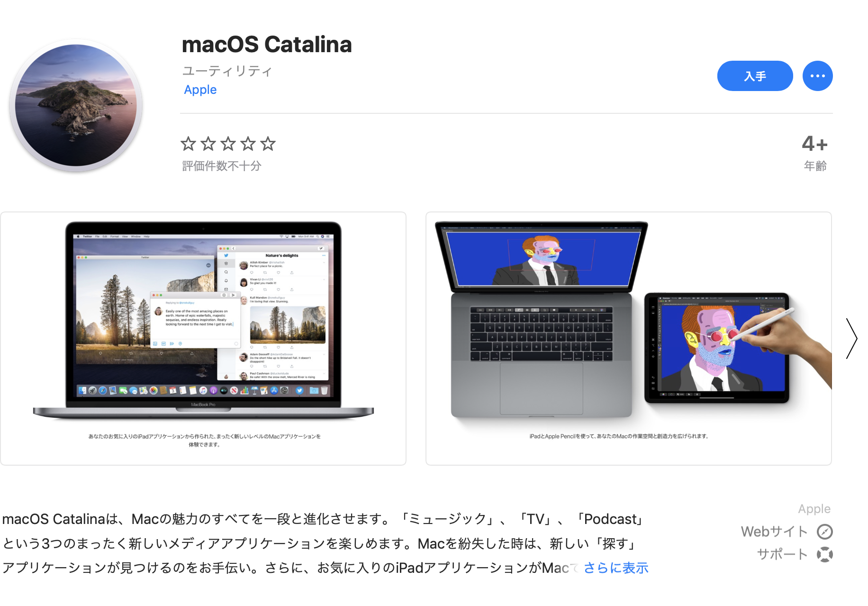Click the 入手 get button
The height and width of the screenshot is (606, 868).
tap(755, 76)
